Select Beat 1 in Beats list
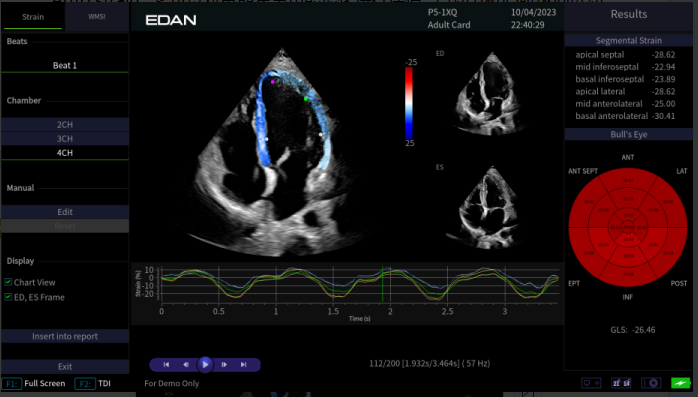The width and height of the screenshot is (698, 397). coord(65,65)
